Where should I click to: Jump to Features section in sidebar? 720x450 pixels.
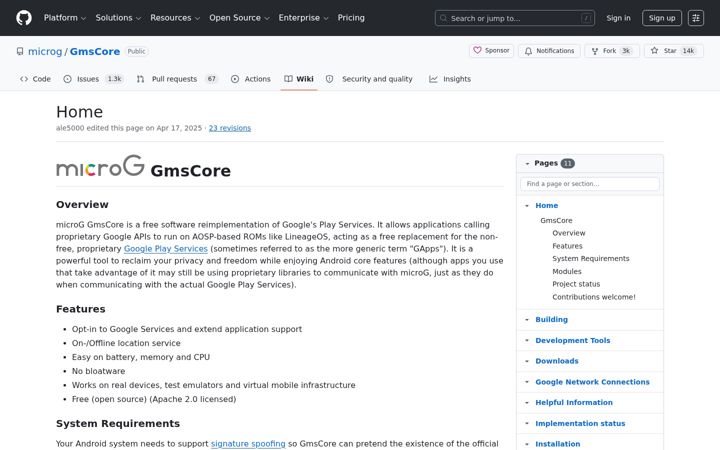567,246
